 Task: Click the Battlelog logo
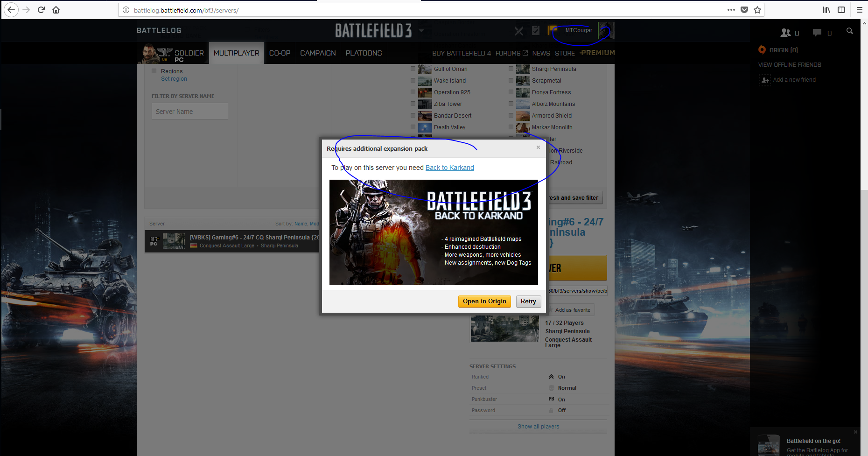pos(159,30)
